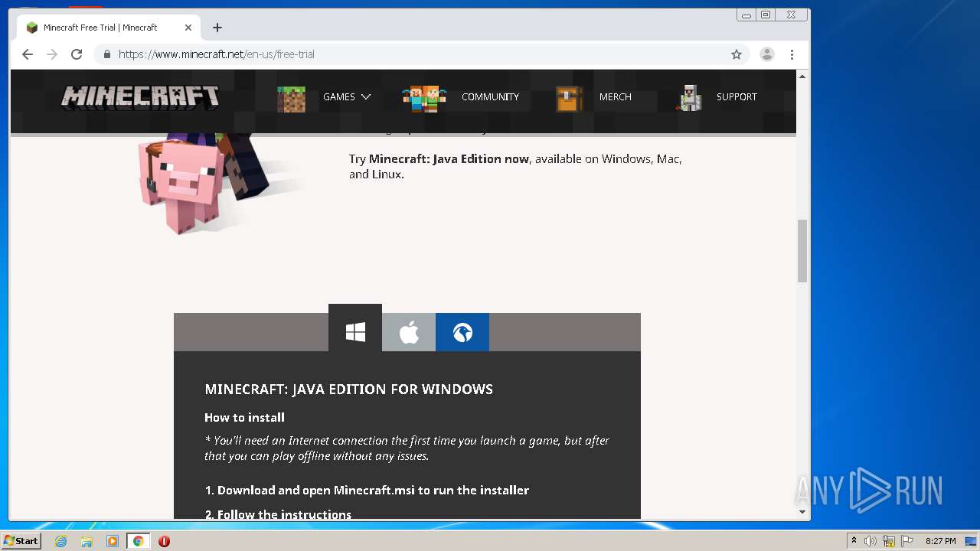Expand the GAMES dropdown menu
The image size is (980, 551).
pyautogui.click(x=346, y=97)
